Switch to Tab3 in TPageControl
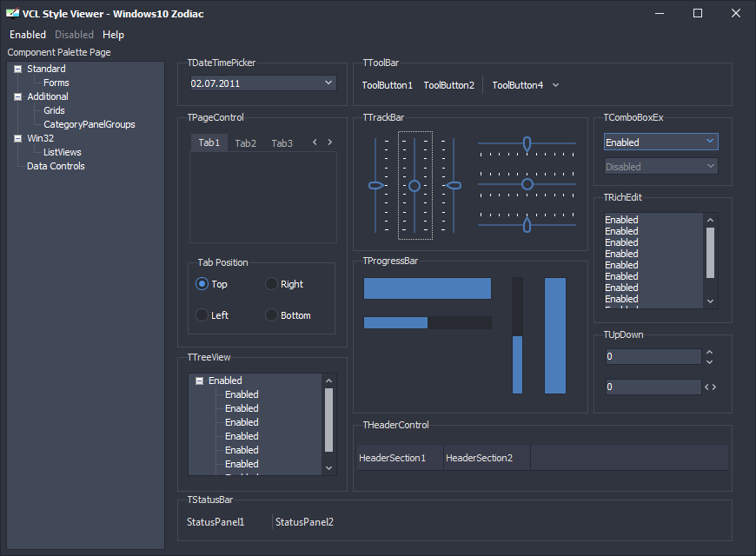 click(282, 143)
